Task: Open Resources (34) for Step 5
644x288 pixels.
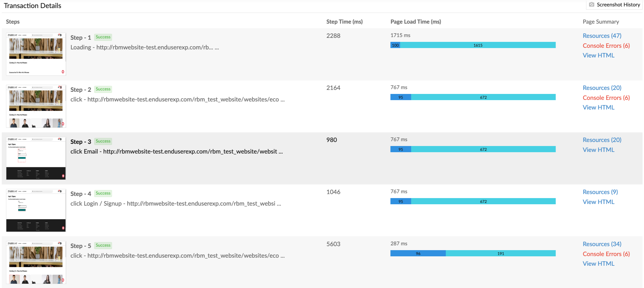Action: 602,244
